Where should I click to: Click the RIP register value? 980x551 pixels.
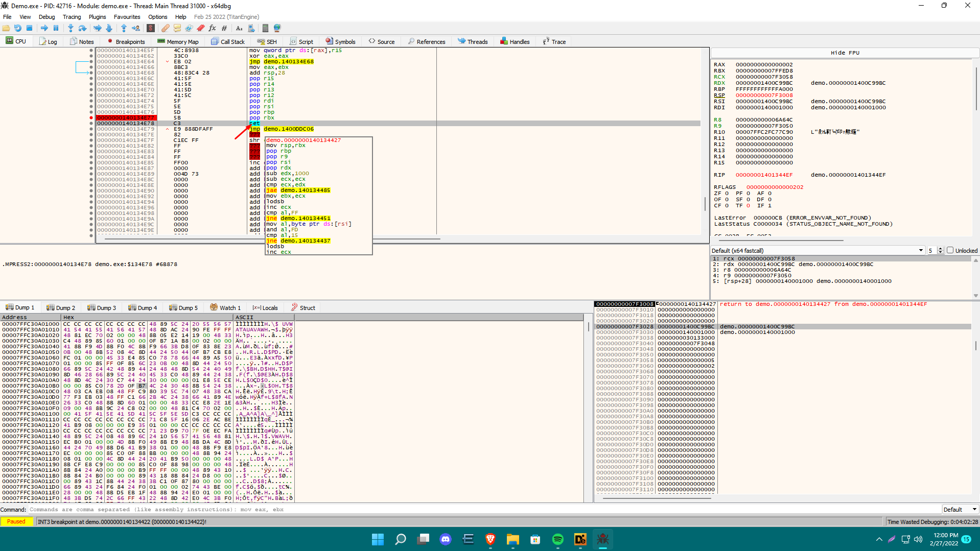[764, 175]
